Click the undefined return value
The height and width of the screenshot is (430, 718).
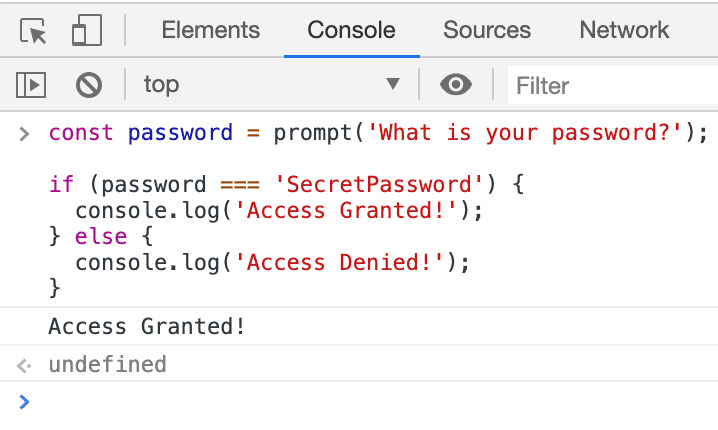[x=107, y=364]
